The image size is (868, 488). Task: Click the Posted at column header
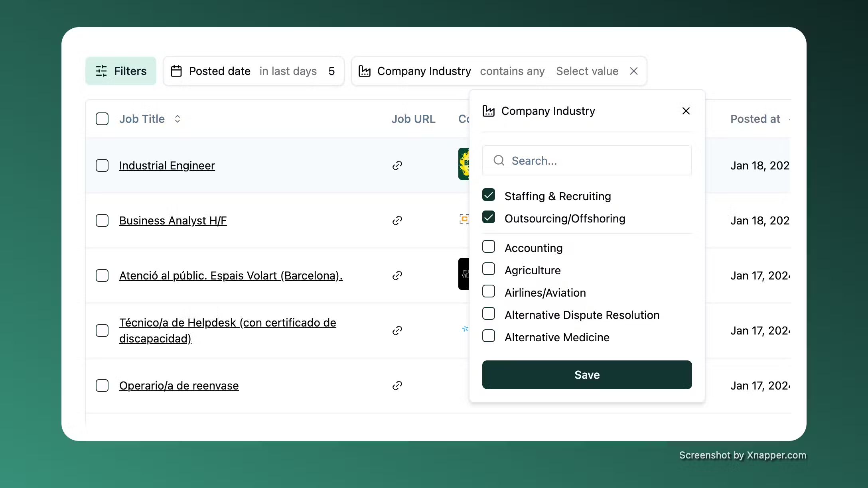[755, 119]
